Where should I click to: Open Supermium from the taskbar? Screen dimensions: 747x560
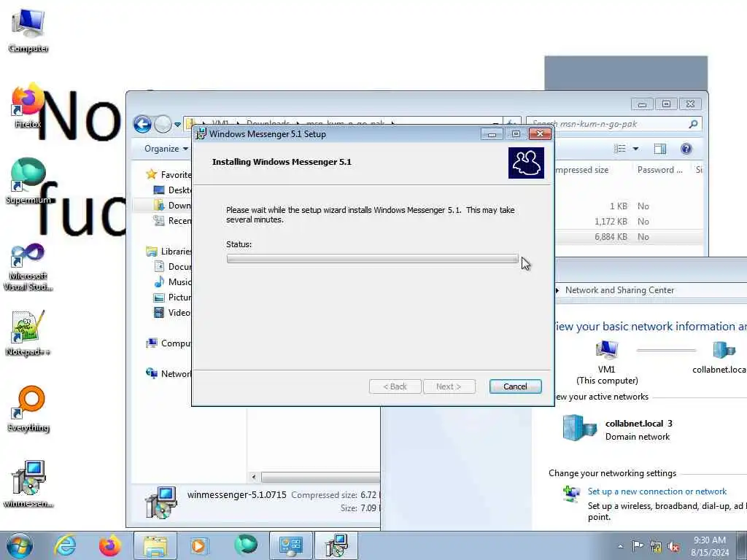pyautogui.click(x=246, y=545)
